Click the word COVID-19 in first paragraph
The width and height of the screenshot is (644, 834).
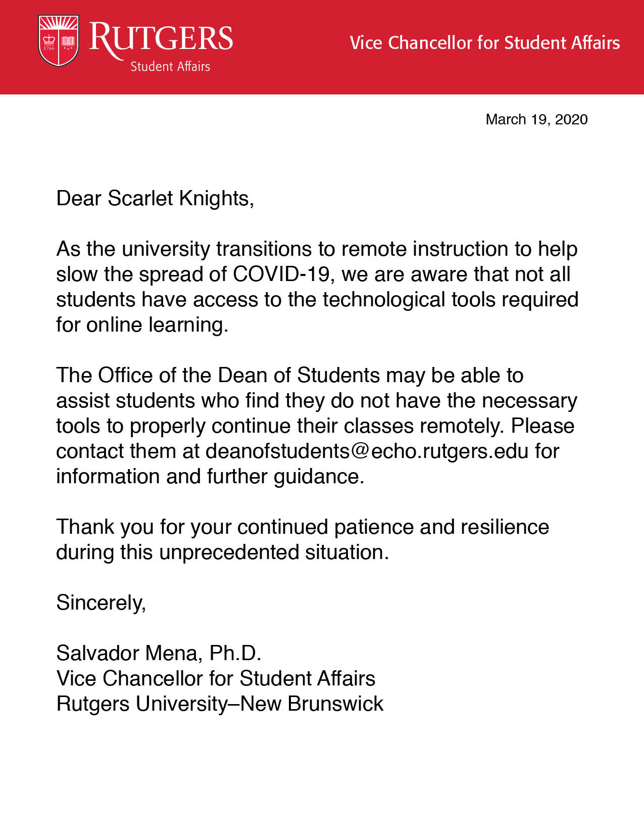pos(281,274)
